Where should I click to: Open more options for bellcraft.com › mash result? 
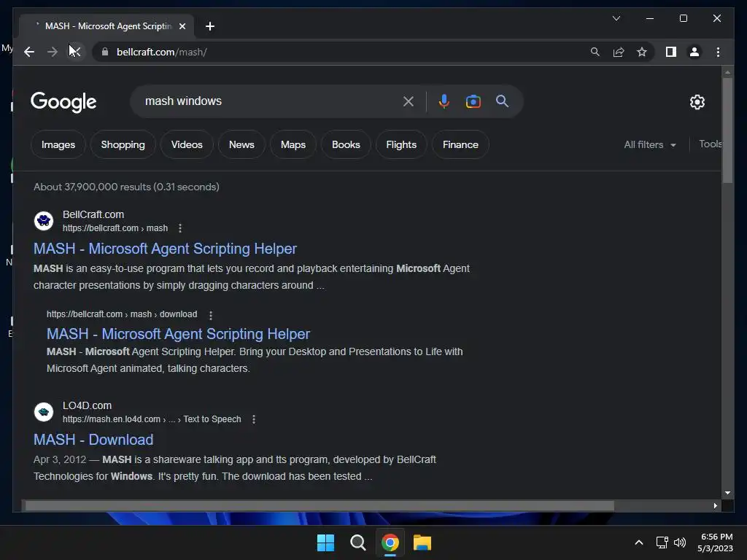[x=180, y=228]
